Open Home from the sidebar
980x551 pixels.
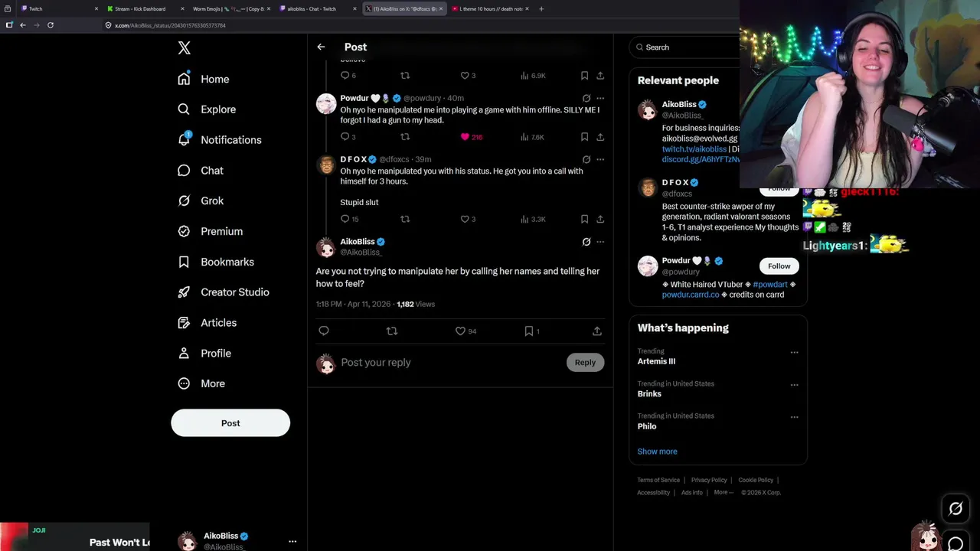204,79
